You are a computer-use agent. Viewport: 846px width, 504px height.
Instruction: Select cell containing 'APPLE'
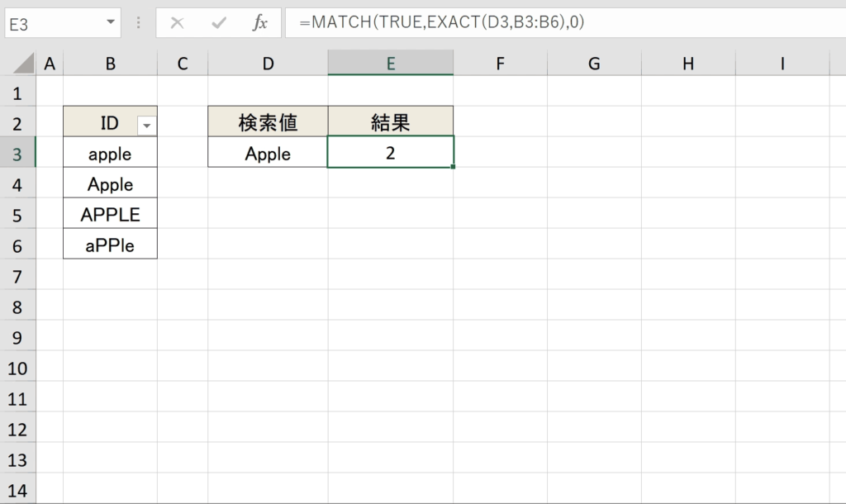click(x=110, y=213)
